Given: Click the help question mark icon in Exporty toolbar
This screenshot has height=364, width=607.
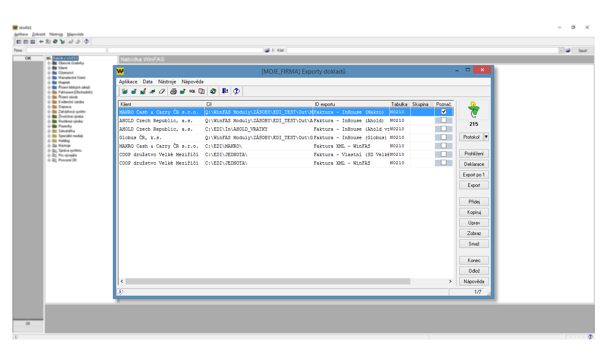Looking at the screenshot, I should tap(237, 91).
